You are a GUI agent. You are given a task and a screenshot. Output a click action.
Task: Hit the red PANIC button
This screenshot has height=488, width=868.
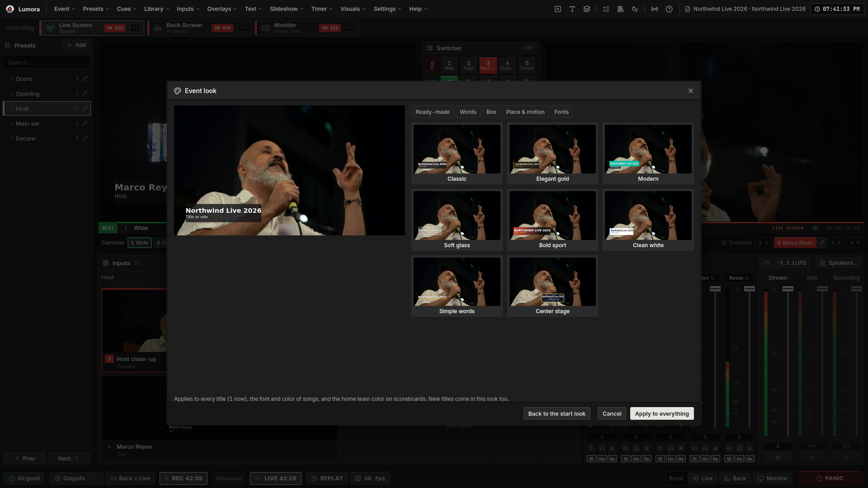(830, 479)
